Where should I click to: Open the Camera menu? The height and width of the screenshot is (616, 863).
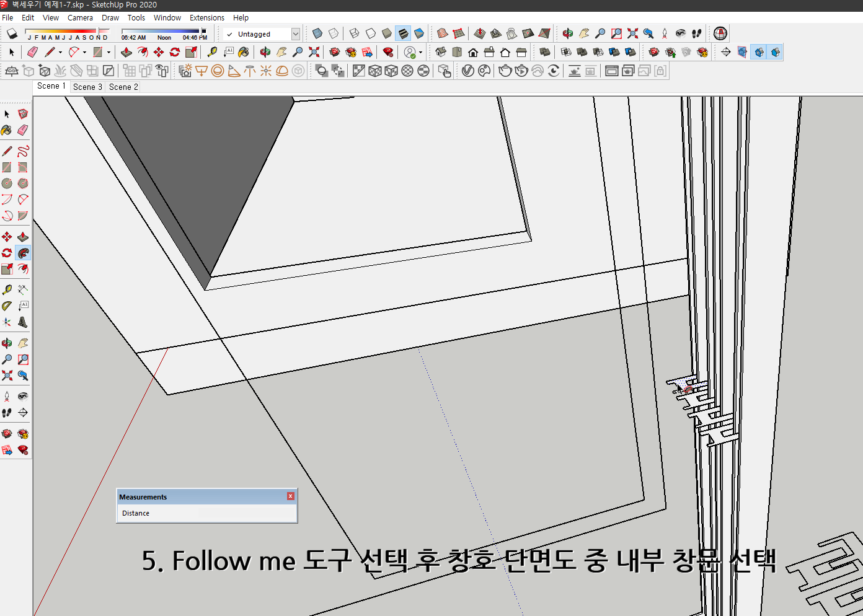tap(80, 17)
